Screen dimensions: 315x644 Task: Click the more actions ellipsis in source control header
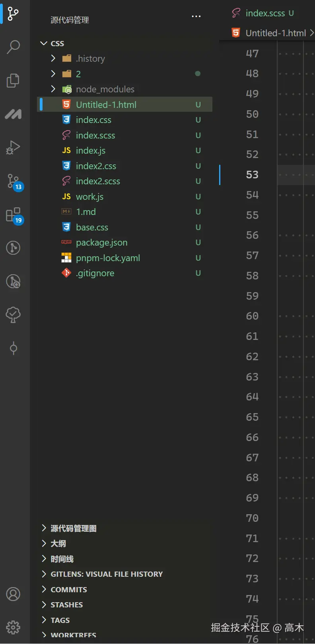(x=196, y=16)
